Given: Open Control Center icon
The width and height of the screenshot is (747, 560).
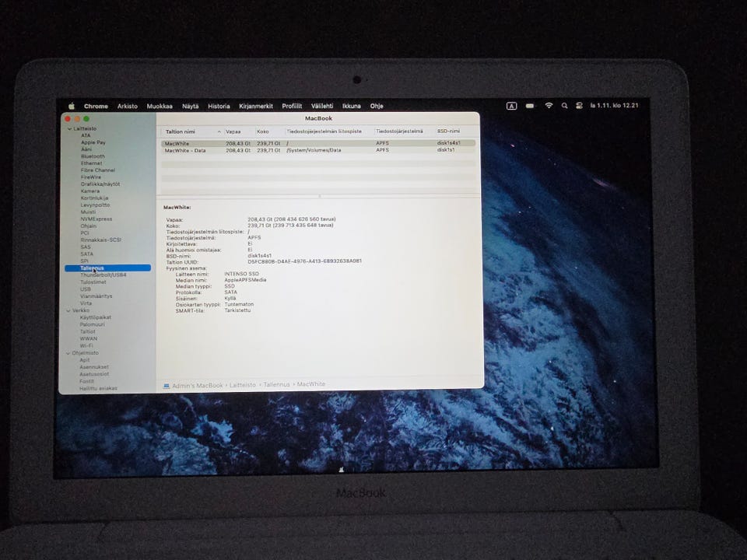Looking at the screenshot, I should (579, 106).
